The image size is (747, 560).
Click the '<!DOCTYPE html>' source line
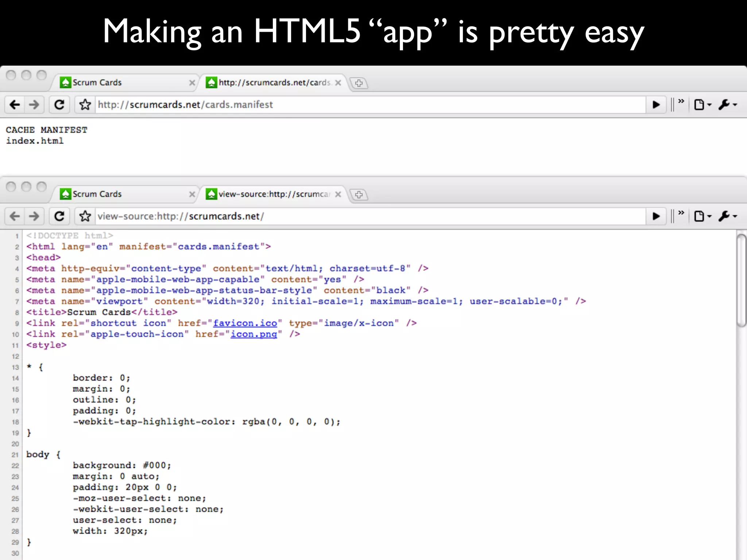pyautogui.click(x=70, y=236)
